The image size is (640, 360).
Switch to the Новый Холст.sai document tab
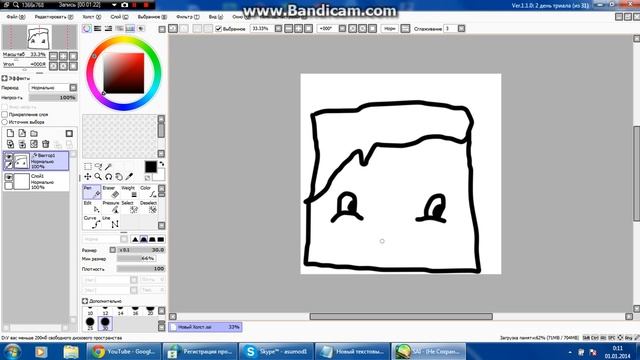click(206, 327)
